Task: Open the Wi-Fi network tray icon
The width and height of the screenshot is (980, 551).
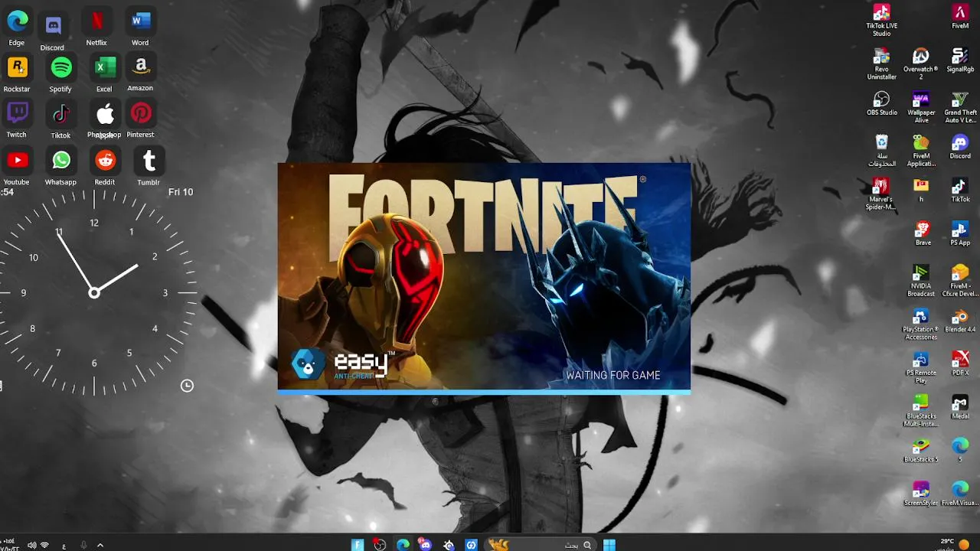Action: click(x=44, y=546)
